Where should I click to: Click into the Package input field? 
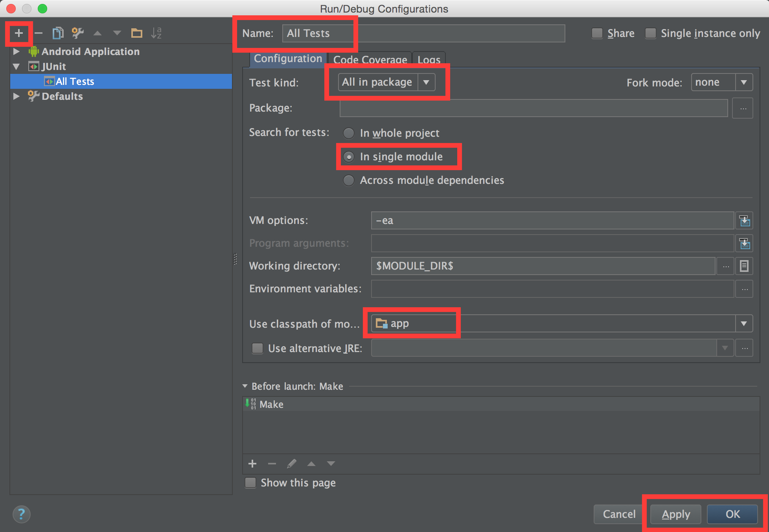533,108
